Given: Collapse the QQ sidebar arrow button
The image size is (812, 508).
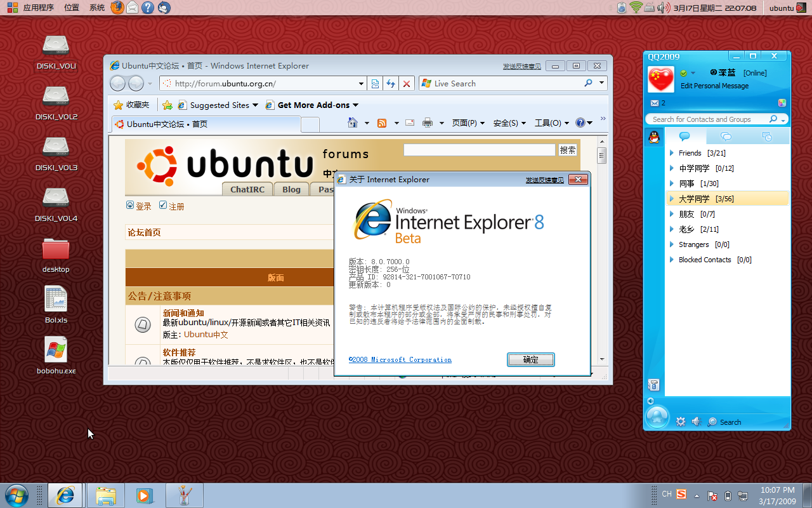Looking at the screenshot, I should (650, 401).
